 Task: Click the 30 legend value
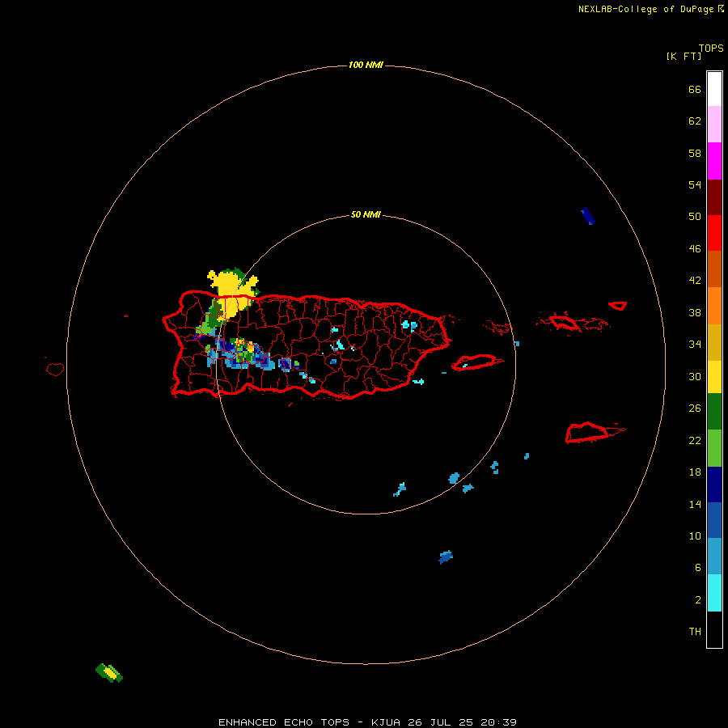(x=695, y=376)
